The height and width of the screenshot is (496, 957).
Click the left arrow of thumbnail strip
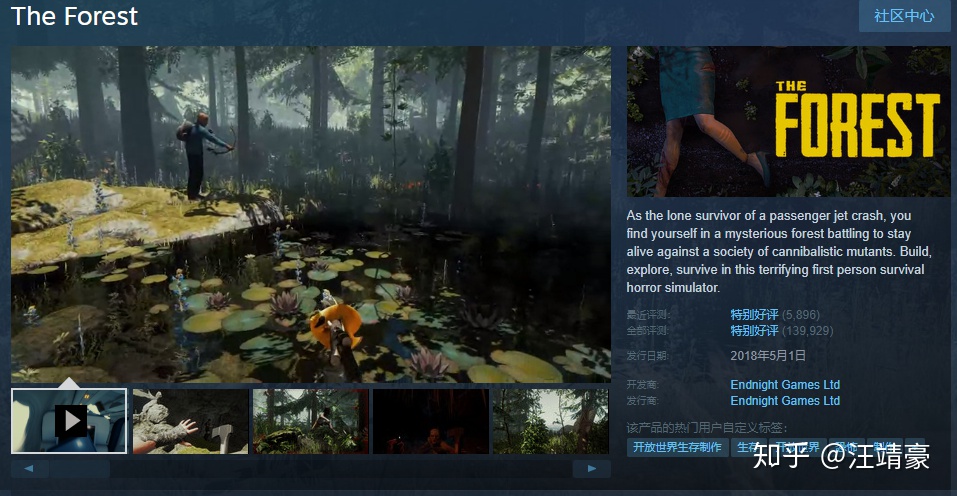(x=29, y=469)
